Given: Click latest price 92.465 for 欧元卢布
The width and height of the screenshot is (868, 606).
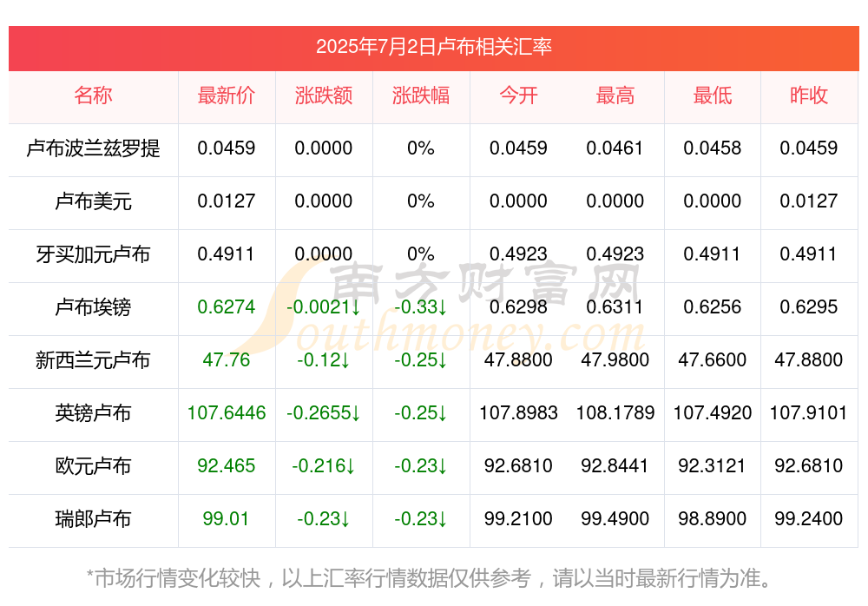Looking at the screenshot, I should [226, 466].
